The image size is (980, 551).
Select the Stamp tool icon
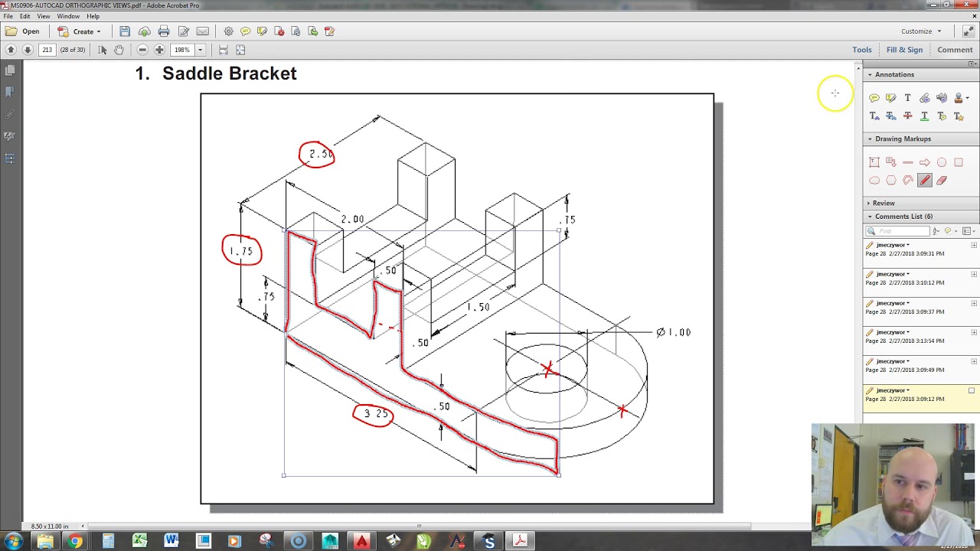958,98
